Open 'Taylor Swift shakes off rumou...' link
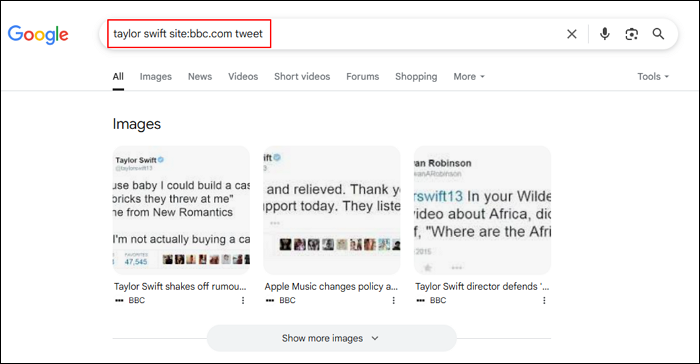The width and height of the screenshot is (700, 364). pyautogui.click(x=180, y=286)
